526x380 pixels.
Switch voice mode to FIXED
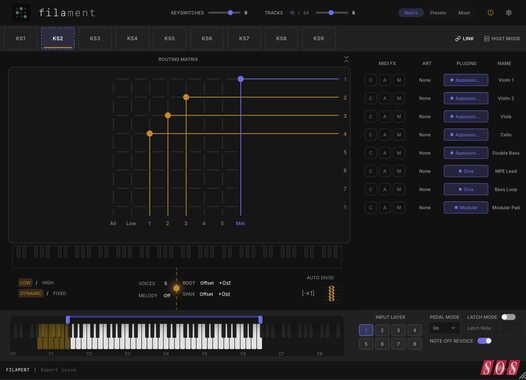(x=60, y=293)
